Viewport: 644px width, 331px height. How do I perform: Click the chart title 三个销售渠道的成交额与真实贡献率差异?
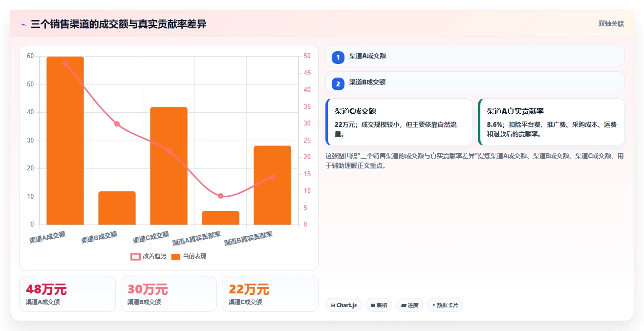click(118, 24)
